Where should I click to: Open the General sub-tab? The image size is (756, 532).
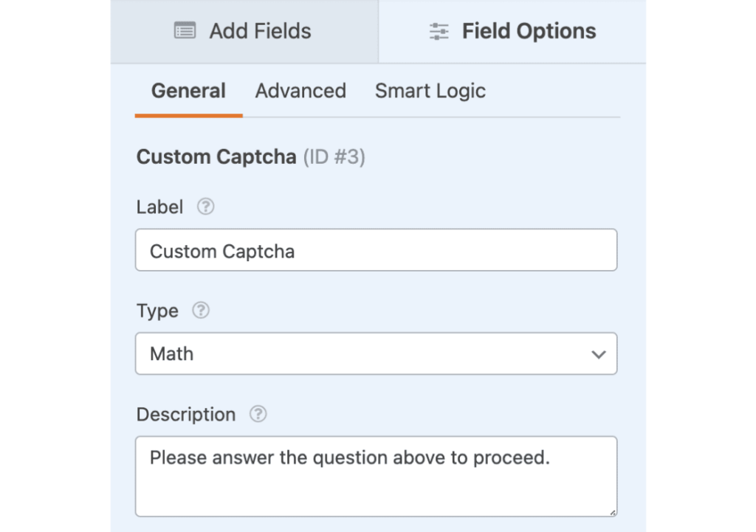[x=188, y=91]
